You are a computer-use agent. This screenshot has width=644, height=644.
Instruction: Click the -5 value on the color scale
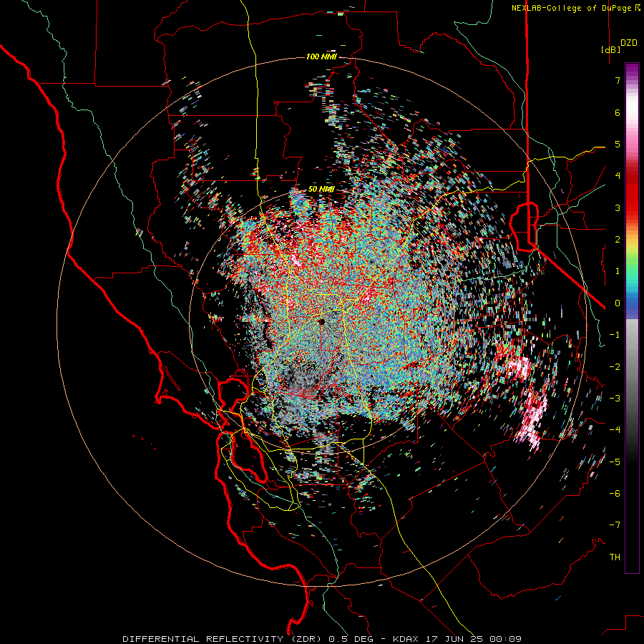(615, 462)
